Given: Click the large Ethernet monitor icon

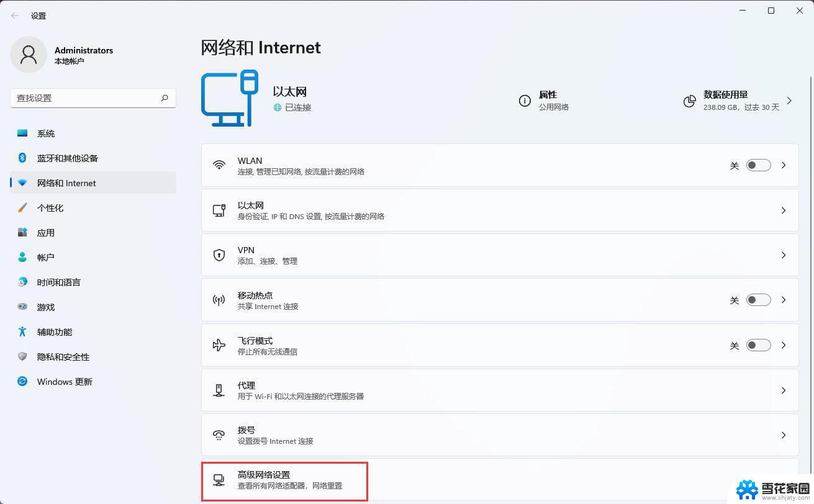Looking at the screenshot, I should (x=230, y=98).
